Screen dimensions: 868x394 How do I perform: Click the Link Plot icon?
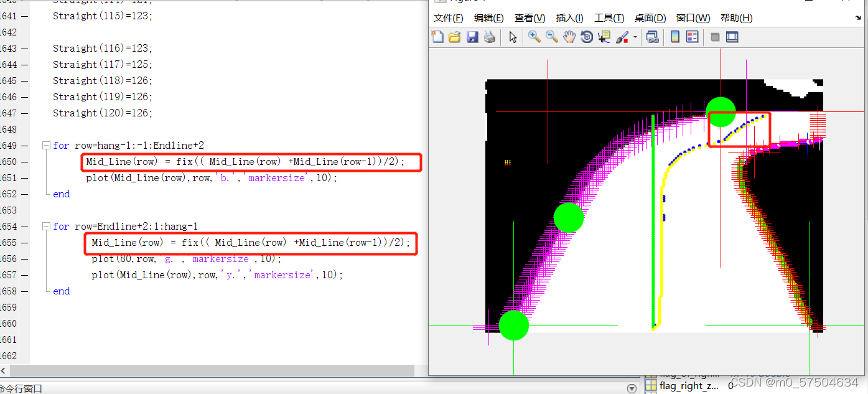653,37
